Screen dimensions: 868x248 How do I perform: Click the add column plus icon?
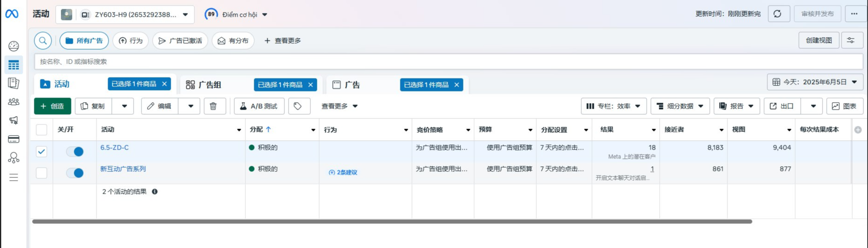point(858,130)
